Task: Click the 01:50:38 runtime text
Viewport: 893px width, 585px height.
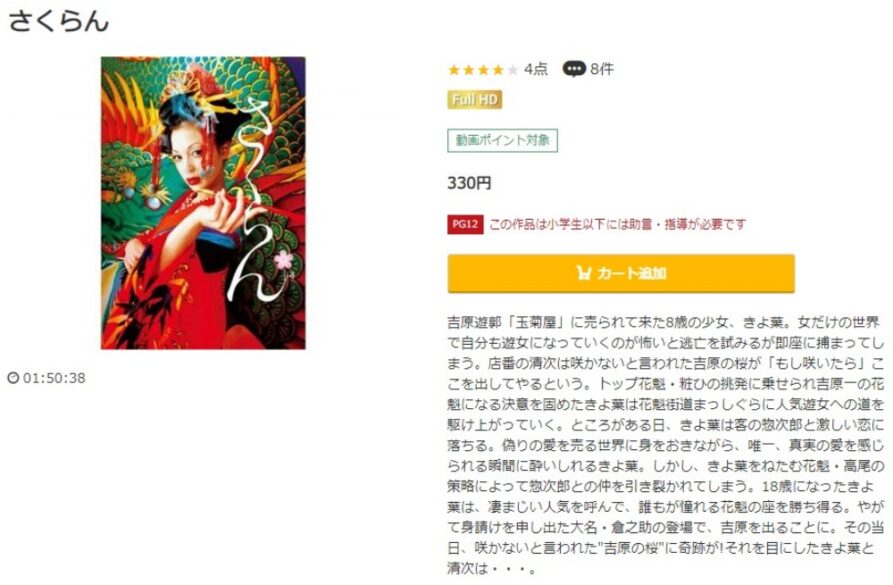Action: [54, 378]
